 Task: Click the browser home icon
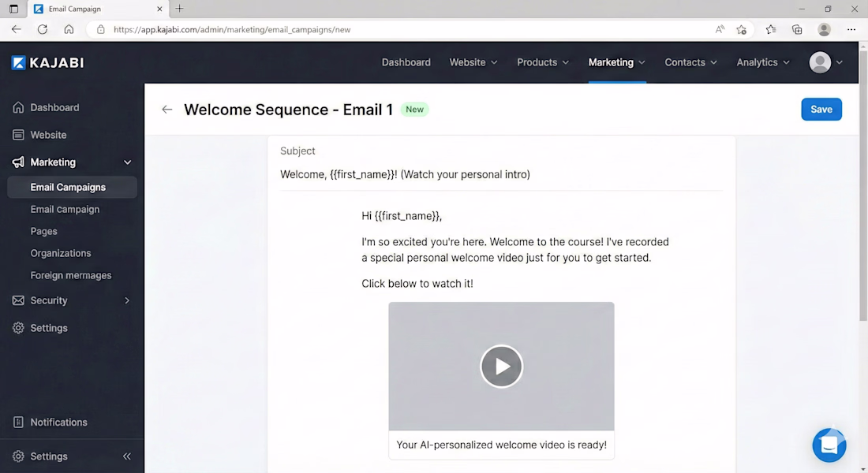pos(69,29)
